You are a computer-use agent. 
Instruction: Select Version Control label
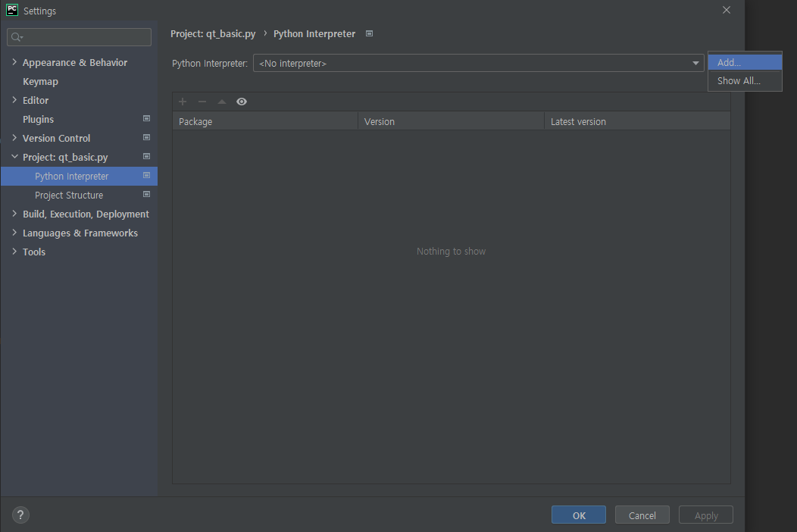56,139
